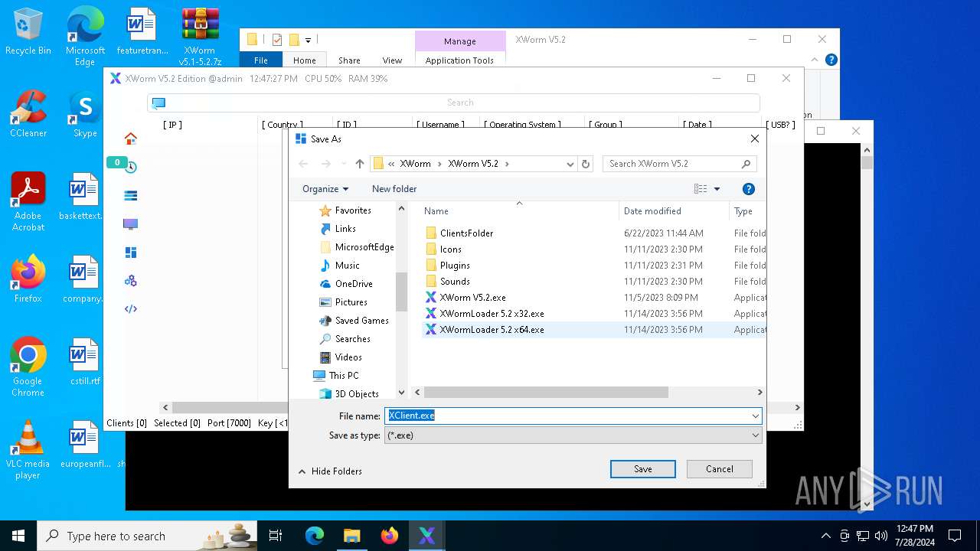Switch to the Home tab in Explorer
Screen dimensions: 980x551
pyautogui.click(x=305, y=60)
